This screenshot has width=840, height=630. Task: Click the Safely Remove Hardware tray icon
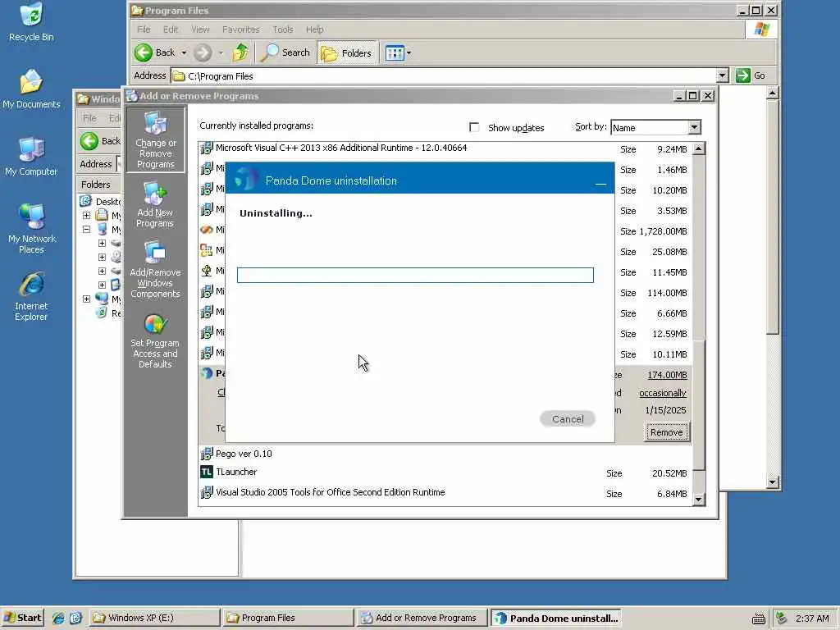(x=782, y=618)
